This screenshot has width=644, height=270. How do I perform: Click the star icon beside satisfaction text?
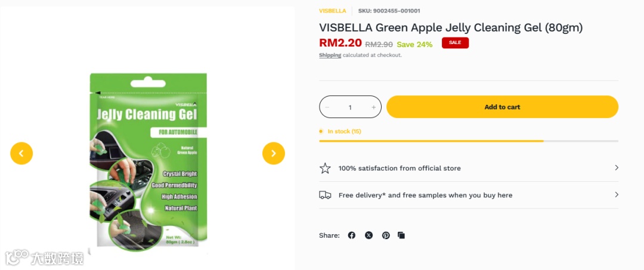click(x=325, y=168)
